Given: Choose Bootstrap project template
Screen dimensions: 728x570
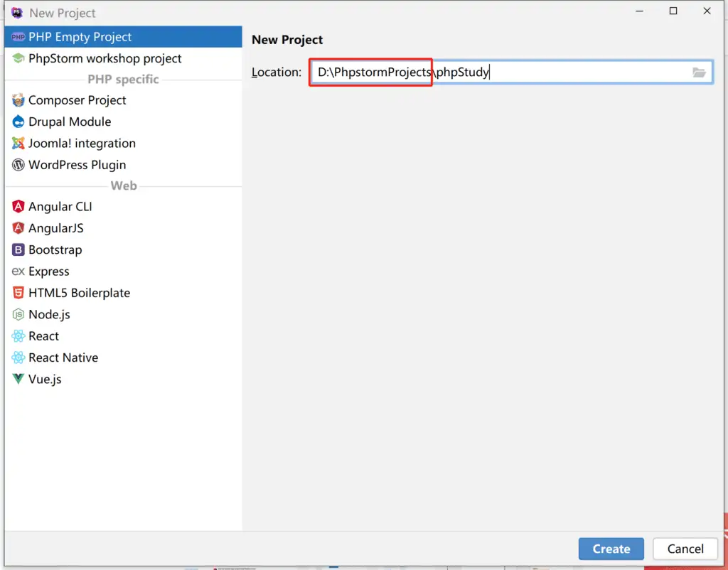Looking at the screenshot, I should tap(55, 249).
